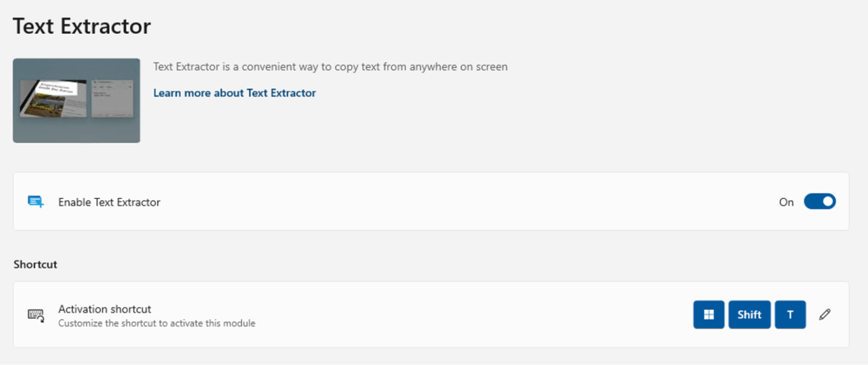Image resolution: width=868 pixels, height=365 pixels.
Task: Click the "Shortcut" section heading
Action: 35,265
